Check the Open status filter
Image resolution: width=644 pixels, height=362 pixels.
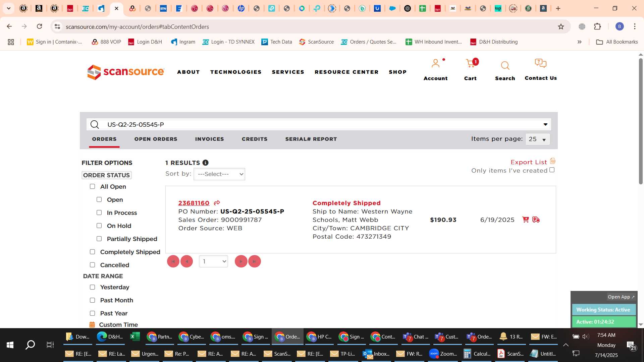point(99,199)
